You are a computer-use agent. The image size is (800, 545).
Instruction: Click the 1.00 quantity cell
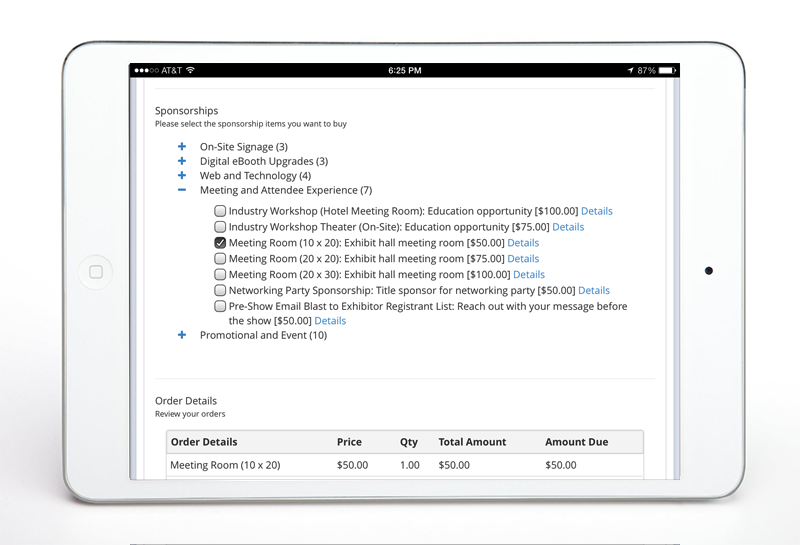pyautogui.click(x=410, y=465)
